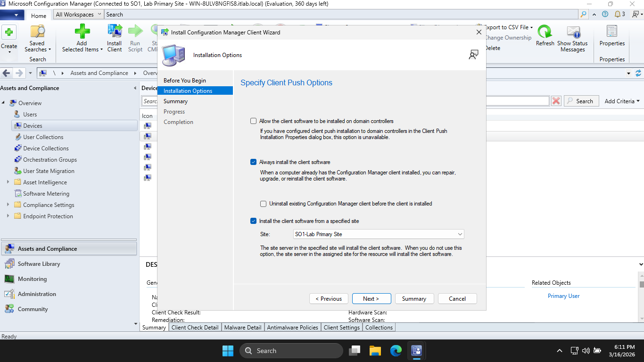The width and height of the screenshot is (644, 362).
Task: Uncheck Always install the client software
Action: point(254,162)
